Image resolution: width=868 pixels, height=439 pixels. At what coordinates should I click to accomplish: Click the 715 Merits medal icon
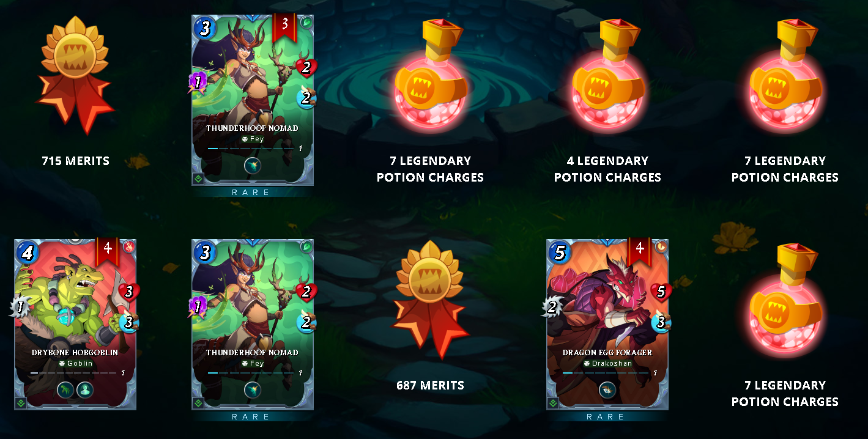click(76, 75)
